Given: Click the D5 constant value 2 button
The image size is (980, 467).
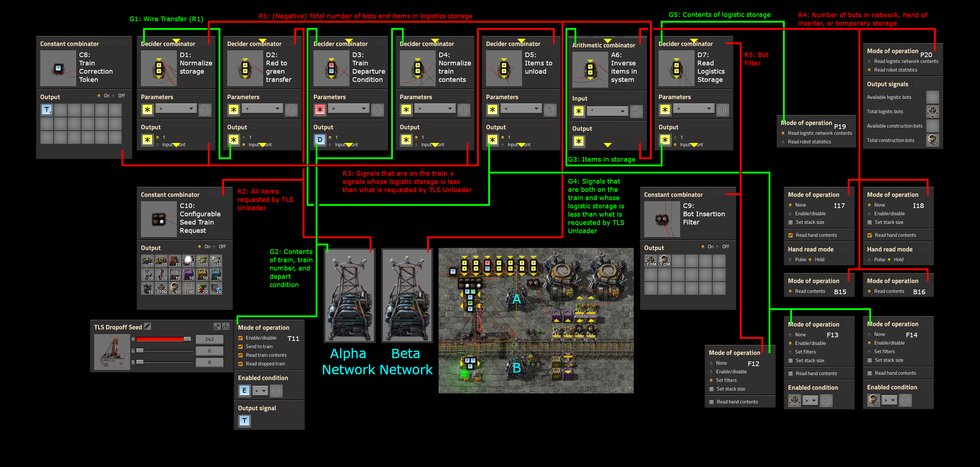Looking at the screenshot, I should [549, 110].
